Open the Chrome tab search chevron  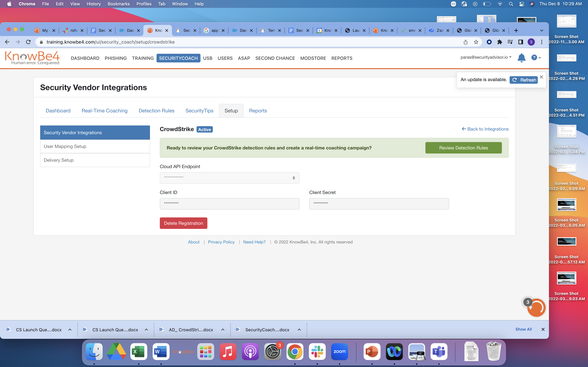[x=542, y=30]
